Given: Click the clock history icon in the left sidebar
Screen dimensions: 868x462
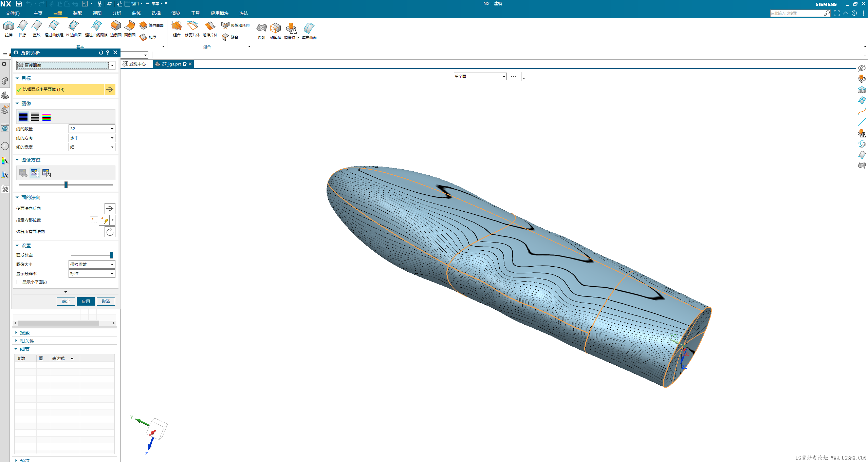Looking at the screenshot, I should tap(5, 146).
